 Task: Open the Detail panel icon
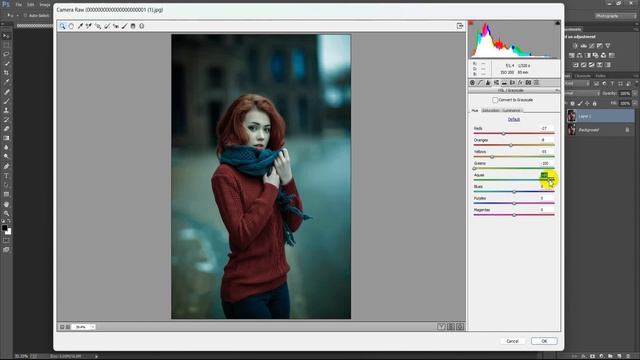point(488,83)
